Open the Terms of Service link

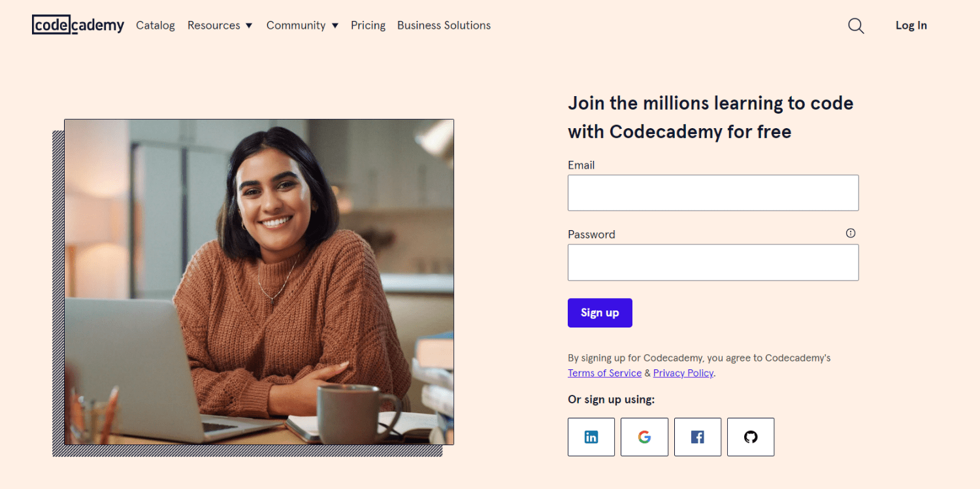(604, 373)
